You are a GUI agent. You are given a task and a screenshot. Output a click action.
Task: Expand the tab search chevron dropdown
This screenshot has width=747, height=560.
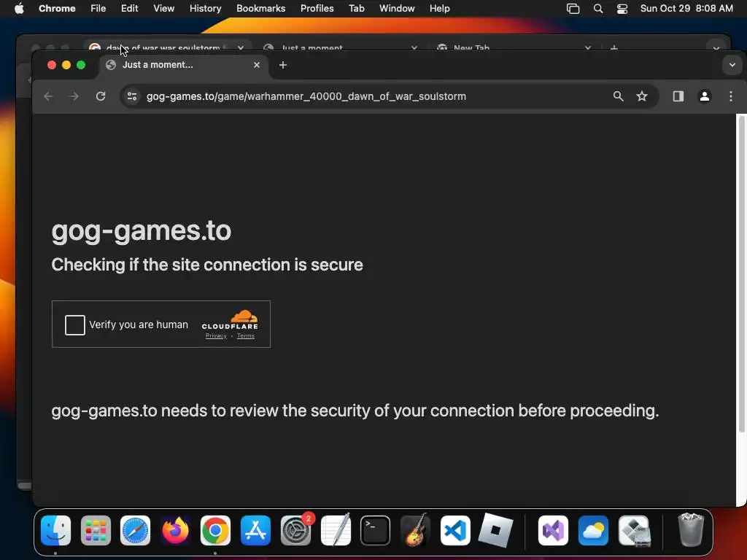point(732,65)
